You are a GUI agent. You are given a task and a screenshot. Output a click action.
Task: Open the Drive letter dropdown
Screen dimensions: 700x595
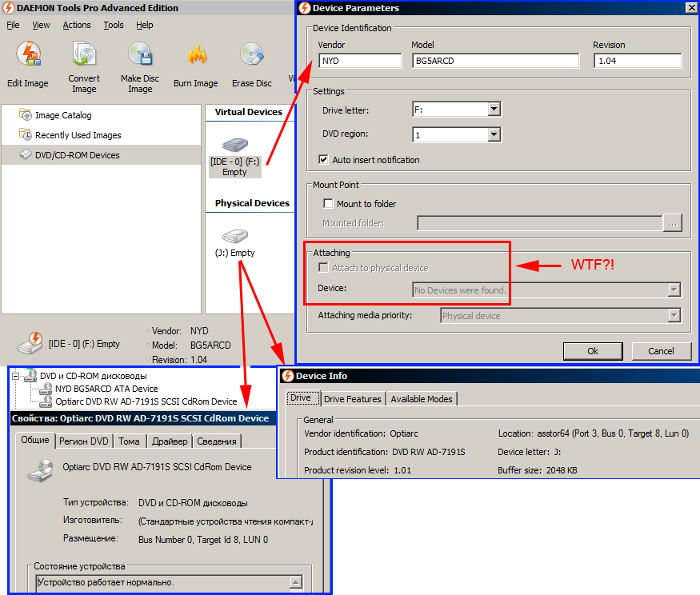click(494, 110)
